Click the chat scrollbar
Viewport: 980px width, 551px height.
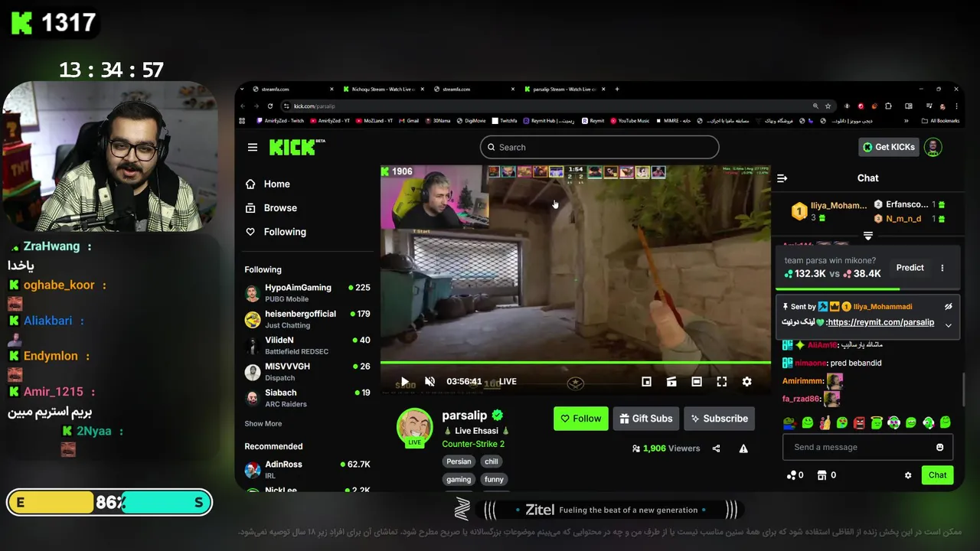pyautogui.click(x=963, y=390)
